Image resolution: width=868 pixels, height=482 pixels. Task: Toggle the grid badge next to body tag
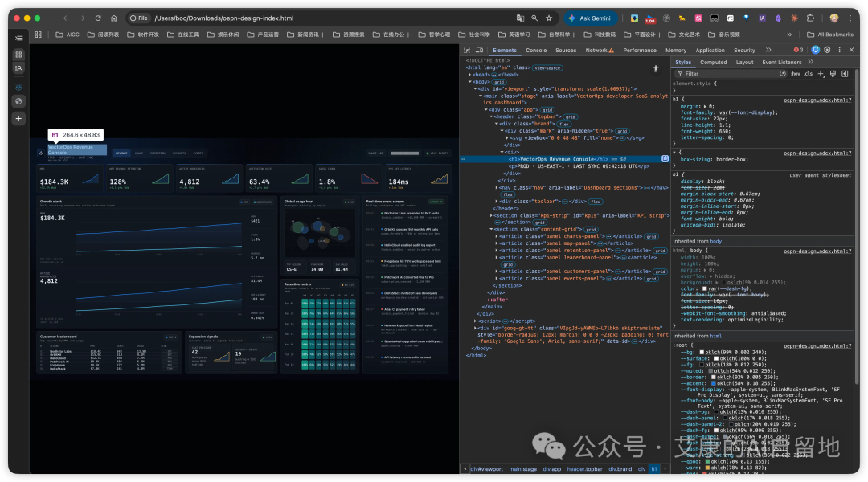pos(499,82)
